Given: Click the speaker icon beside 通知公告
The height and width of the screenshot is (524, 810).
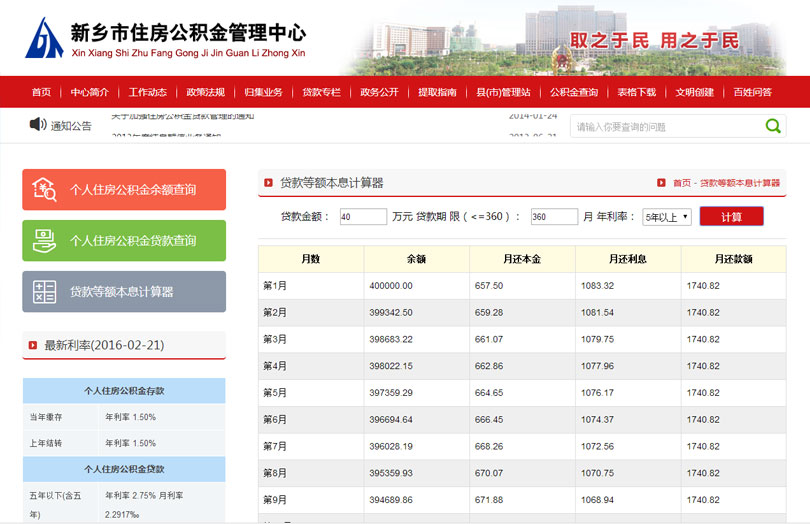Looking at the screenshot, I should click(x=38, y=125).
